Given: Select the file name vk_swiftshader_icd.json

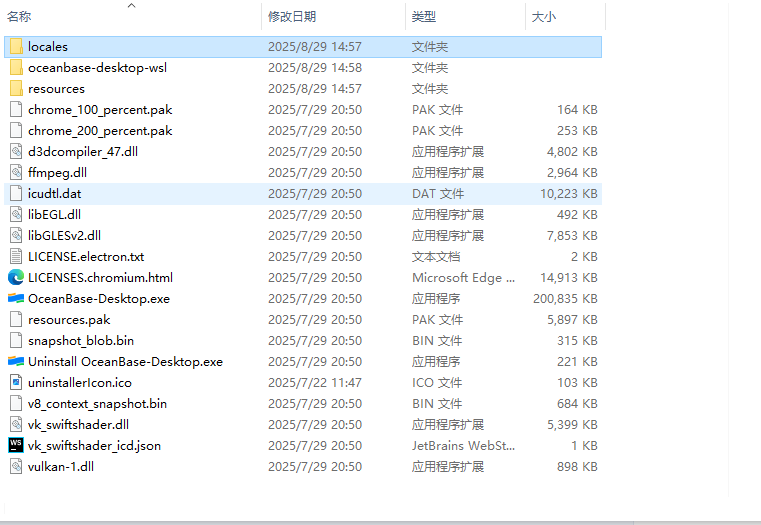Looking at the screenshot, I should (94, 445).
